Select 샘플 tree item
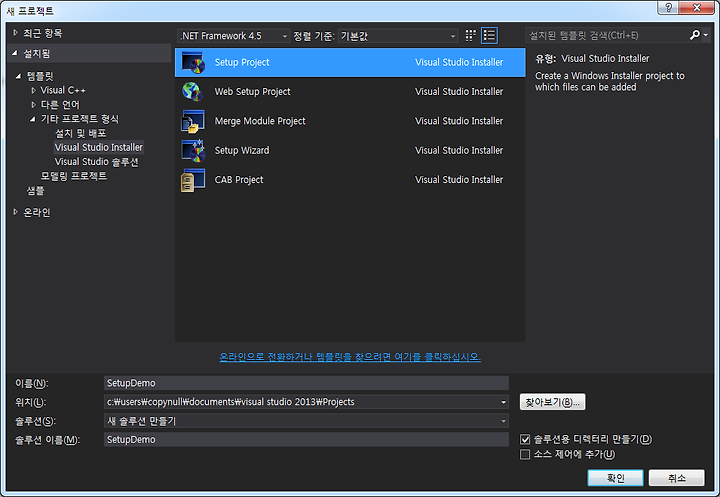Image resolution: width=720 pixels, height=497 pixels. [x=35, y=191]
